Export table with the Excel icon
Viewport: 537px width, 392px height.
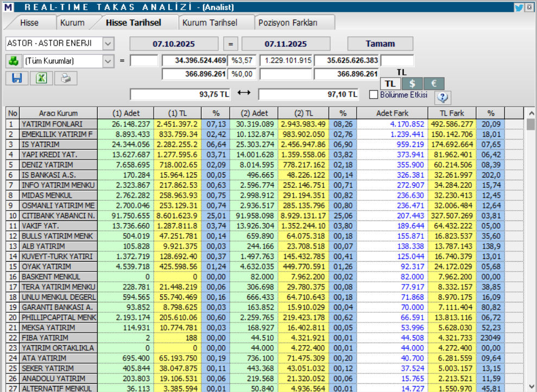point(41,78)
